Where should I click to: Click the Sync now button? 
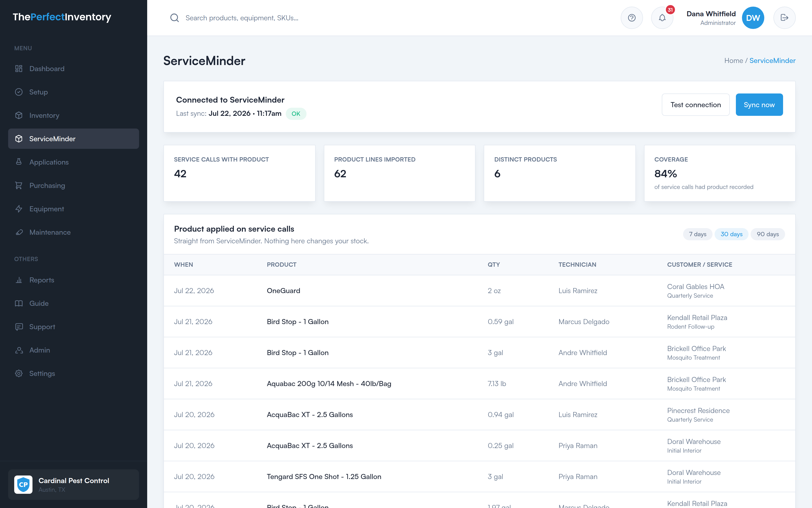(759, 105)
